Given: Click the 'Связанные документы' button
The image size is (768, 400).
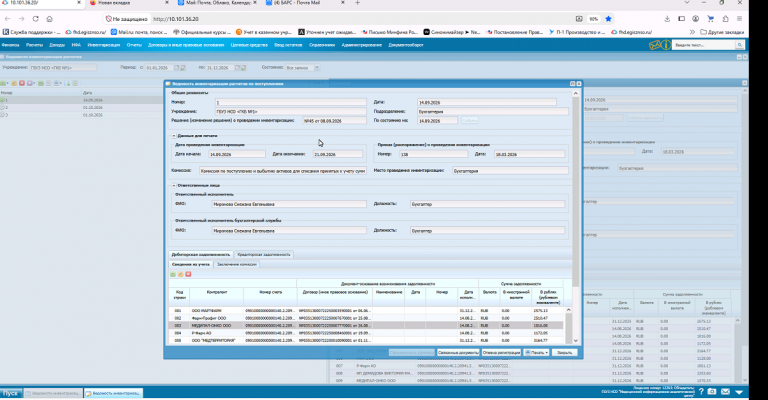Looking at the screenshot, I should (458, 353).
